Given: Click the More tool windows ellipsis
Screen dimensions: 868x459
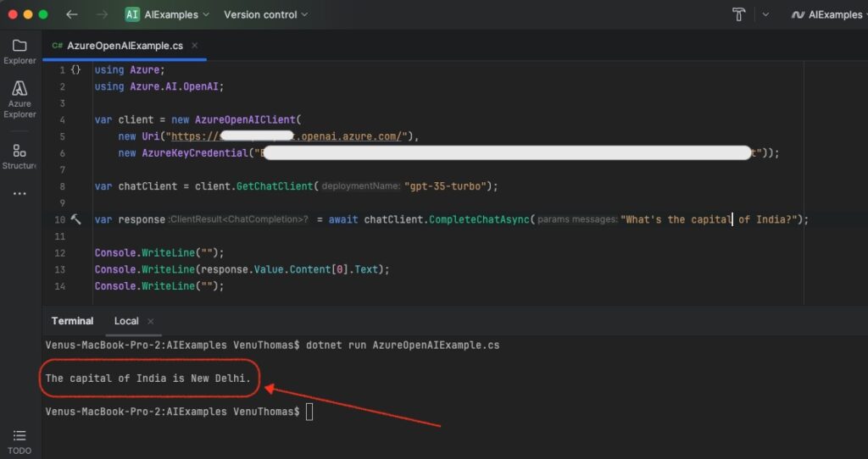Looking at the screenshot, I should (x=19, y=194).
